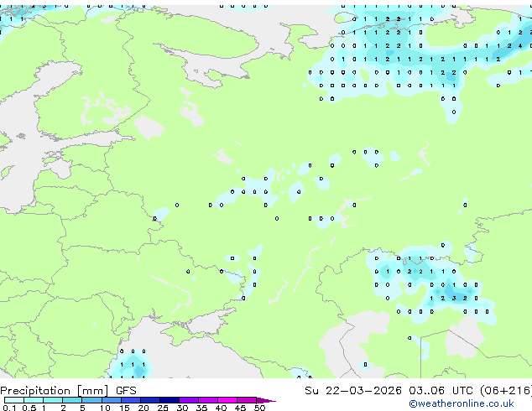Select the 2–5 mm legend color swatch
This screenshot has height=411, width=532.
pyautogui.click(x=72, y=400)
